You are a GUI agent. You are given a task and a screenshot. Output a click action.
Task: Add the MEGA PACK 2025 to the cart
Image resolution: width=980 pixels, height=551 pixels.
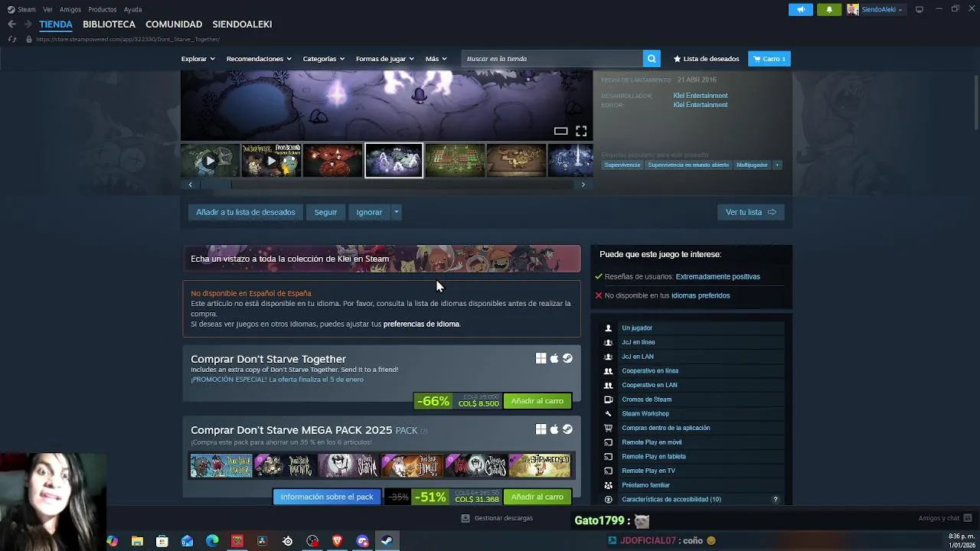[x=537, y=497]
